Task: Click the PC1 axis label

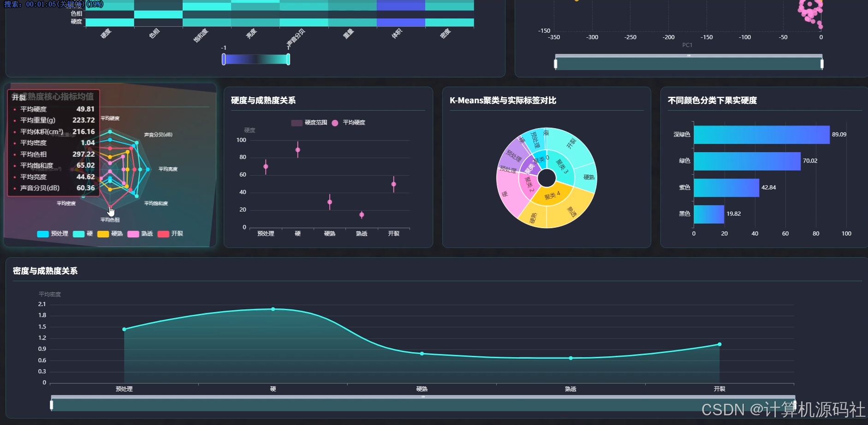Action: [687, 45]
